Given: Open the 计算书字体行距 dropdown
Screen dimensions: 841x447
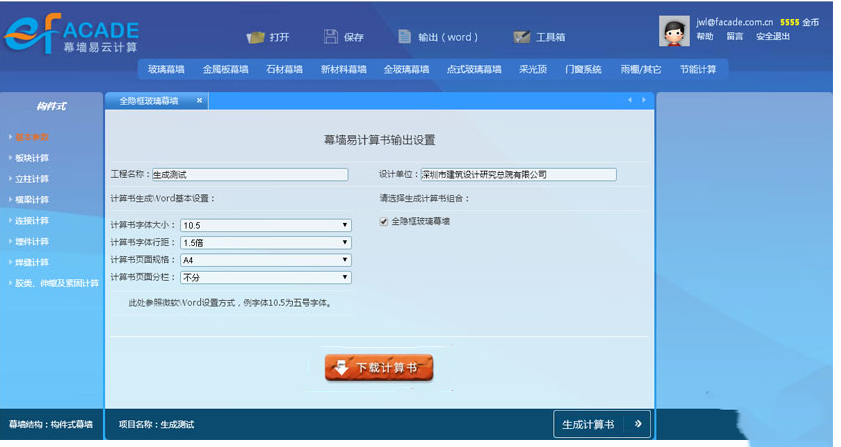Looking at the screenshot, I should [x=266, y=243].
